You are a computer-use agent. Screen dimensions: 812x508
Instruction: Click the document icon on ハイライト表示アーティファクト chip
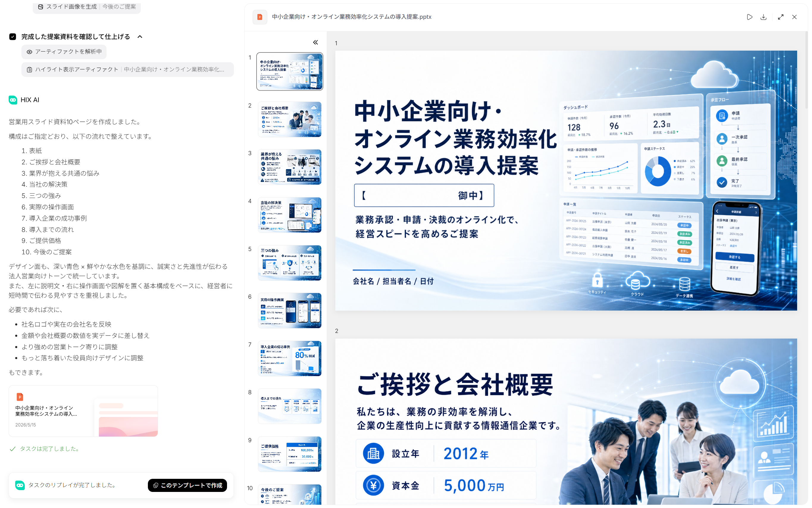point(29,70)
